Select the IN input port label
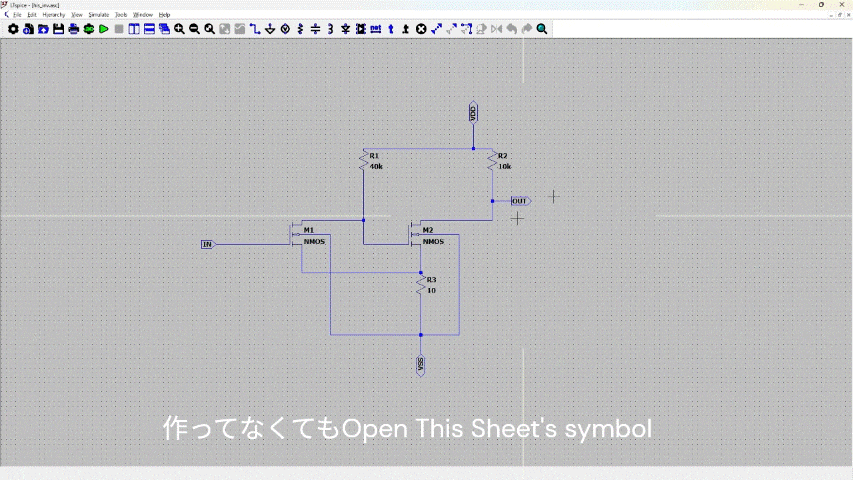The image size is (853, 480). (208, 244)
